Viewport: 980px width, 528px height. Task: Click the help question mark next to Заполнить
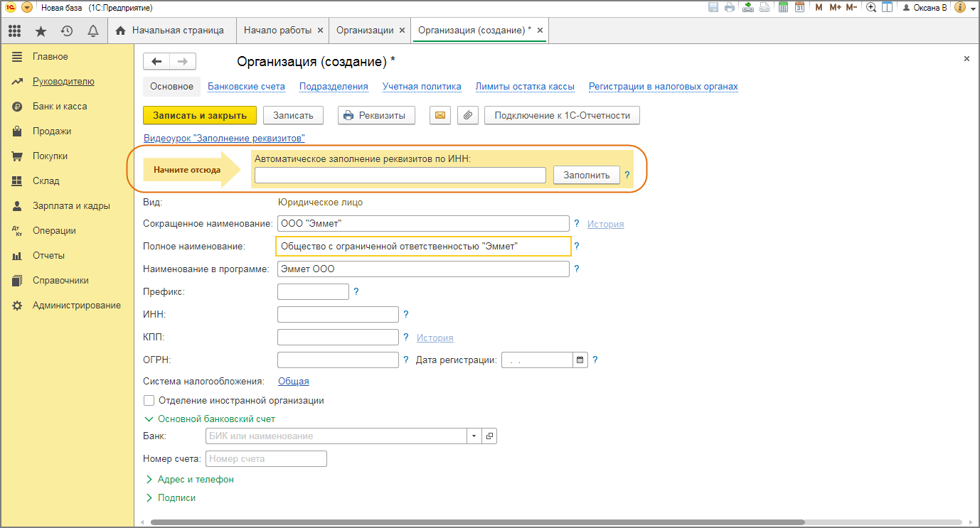pos(627,175)
